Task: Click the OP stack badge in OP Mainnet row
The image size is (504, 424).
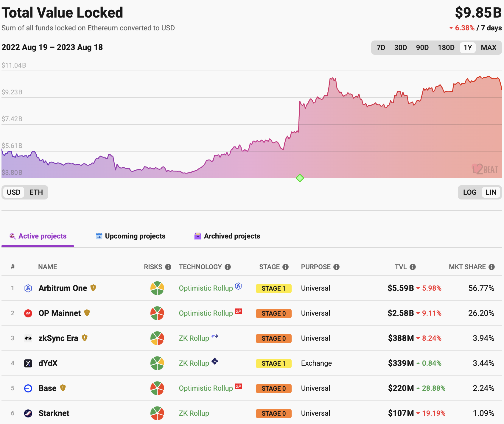Action: click(238, 311)
